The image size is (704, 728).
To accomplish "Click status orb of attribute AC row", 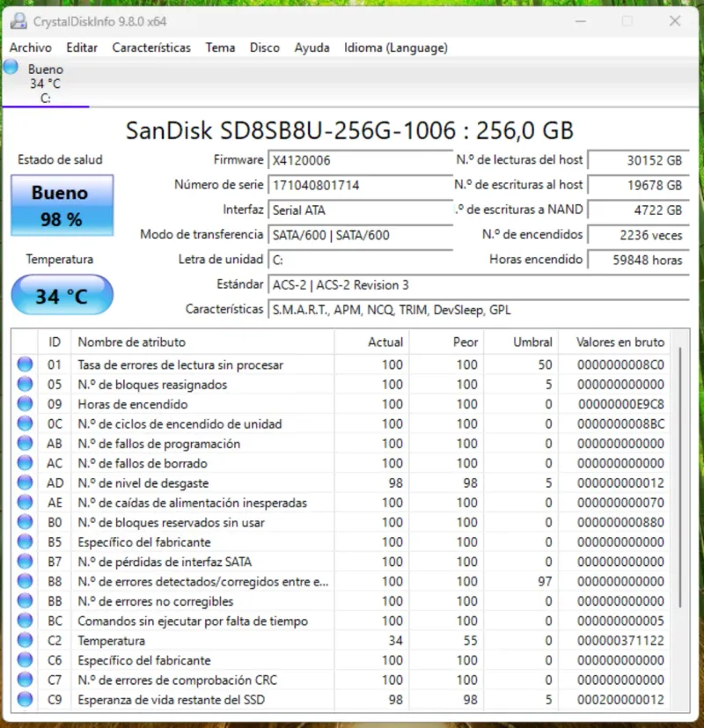I will [25, 463].
